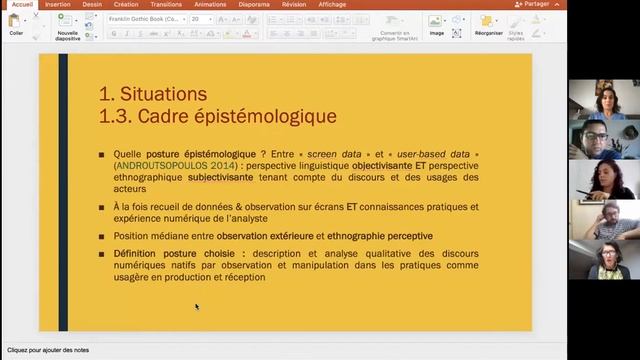Open the Nouvelle diapositive dropdown arrow

76,20
